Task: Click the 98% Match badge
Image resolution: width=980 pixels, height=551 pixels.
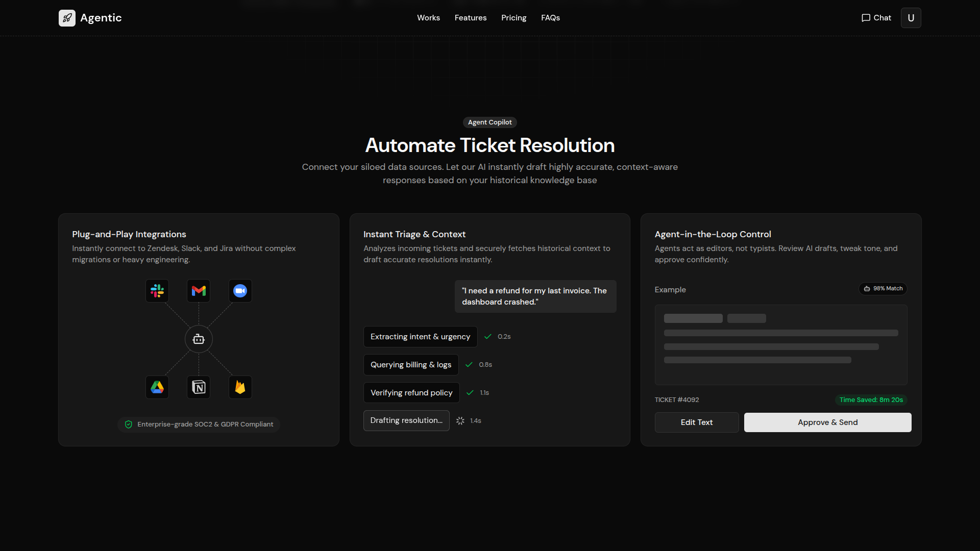Action: (883, 289)
